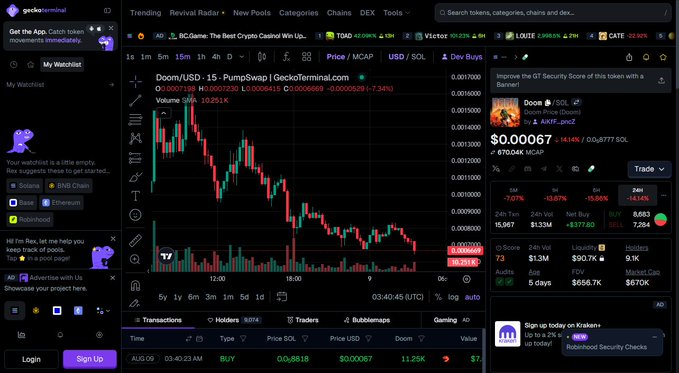This screenshot has height=373, width=679.
Task: Open the chart layout grid selector
Action: coord(307,57)
